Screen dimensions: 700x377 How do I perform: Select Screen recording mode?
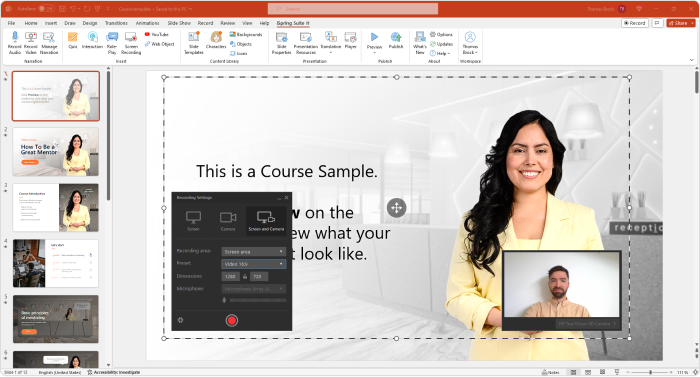[x=193, y=221]
